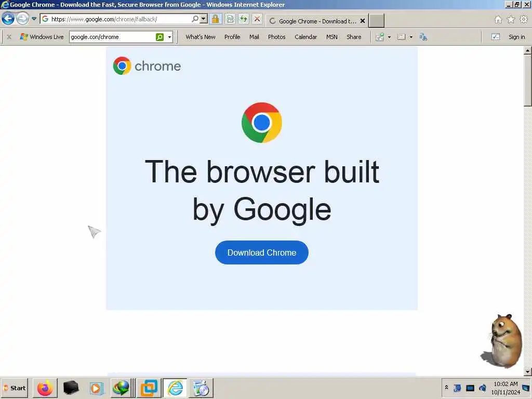This screenshot has width=532, height=399.
Task: Open the VMware taskbar icon
Action: click(x=149, y=388)
